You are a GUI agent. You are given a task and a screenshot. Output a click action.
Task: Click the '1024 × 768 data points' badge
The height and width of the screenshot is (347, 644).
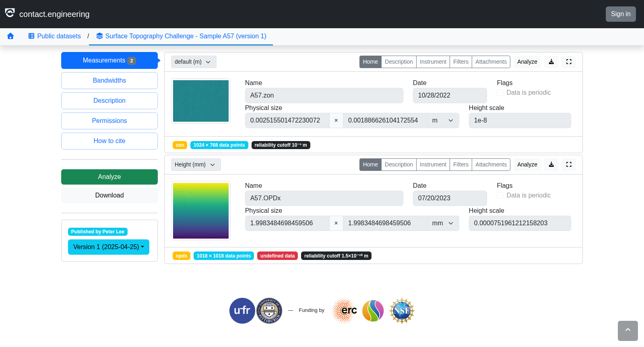pyautogui.click(x=219, y=145)
